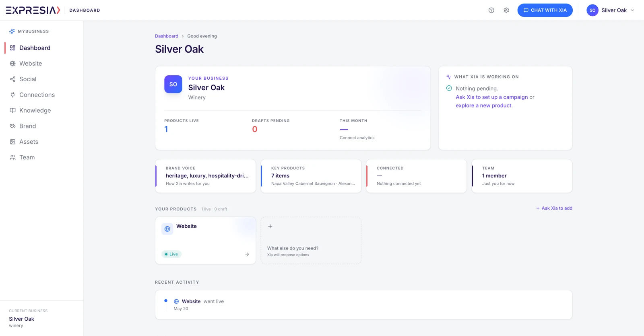Screen dimensions: 644x336
Task: Click the Ask Xia to add link
Action: point(554,208)
